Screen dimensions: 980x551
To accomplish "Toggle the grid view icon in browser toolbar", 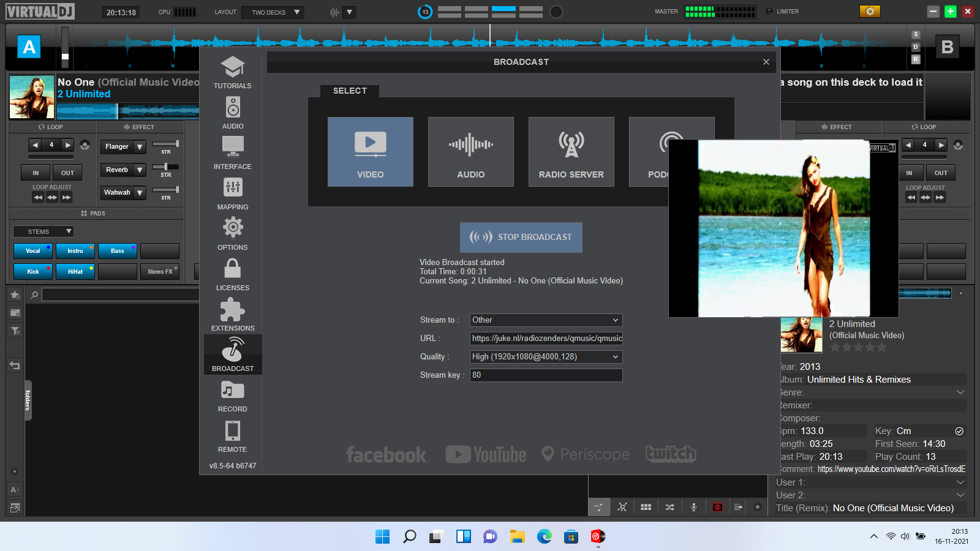I will tap(646, 508).
